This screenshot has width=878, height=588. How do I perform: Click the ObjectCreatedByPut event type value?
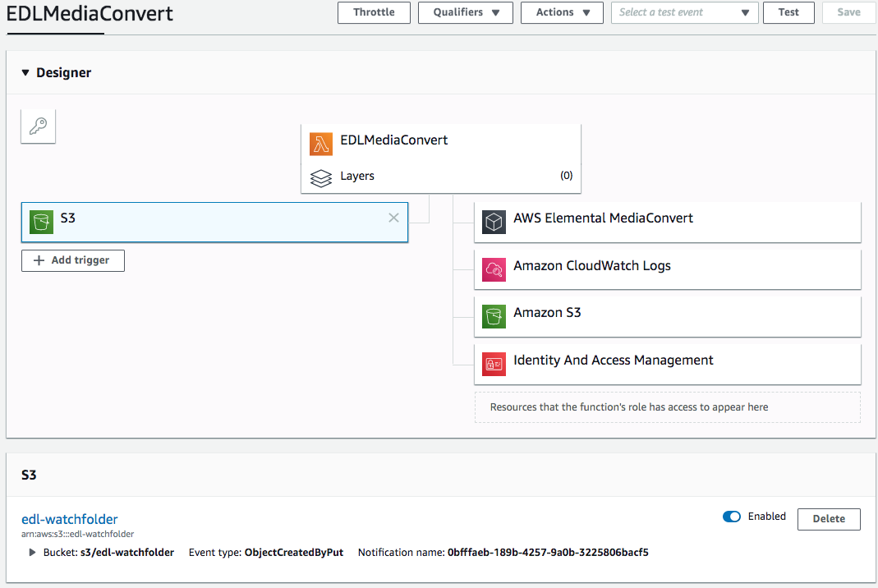pos(294,552)
